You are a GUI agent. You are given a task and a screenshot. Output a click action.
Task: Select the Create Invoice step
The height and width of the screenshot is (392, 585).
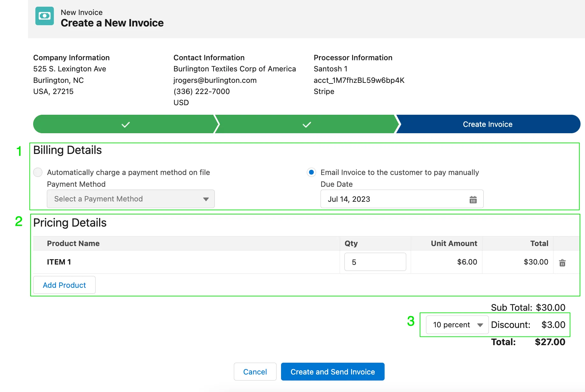pos(487,124)
